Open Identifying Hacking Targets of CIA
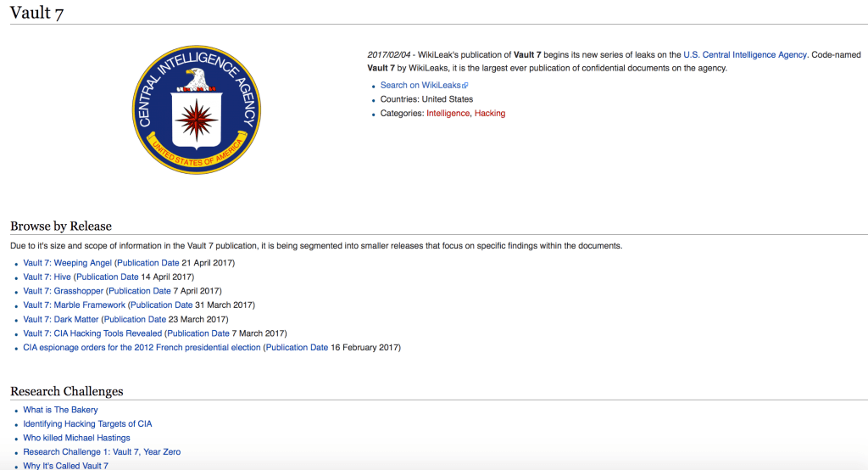868x470 pixels. click(x=87, y=423)
